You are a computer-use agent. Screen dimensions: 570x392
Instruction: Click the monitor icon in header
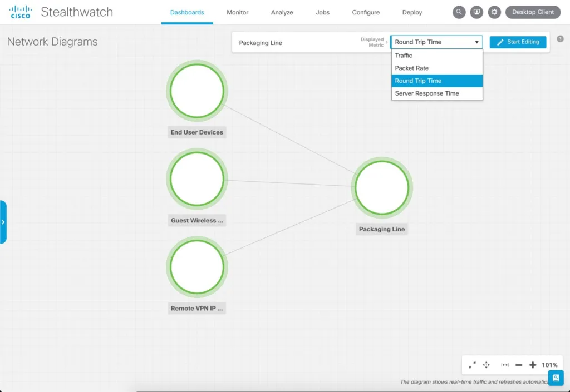click(x=476, y=12)
